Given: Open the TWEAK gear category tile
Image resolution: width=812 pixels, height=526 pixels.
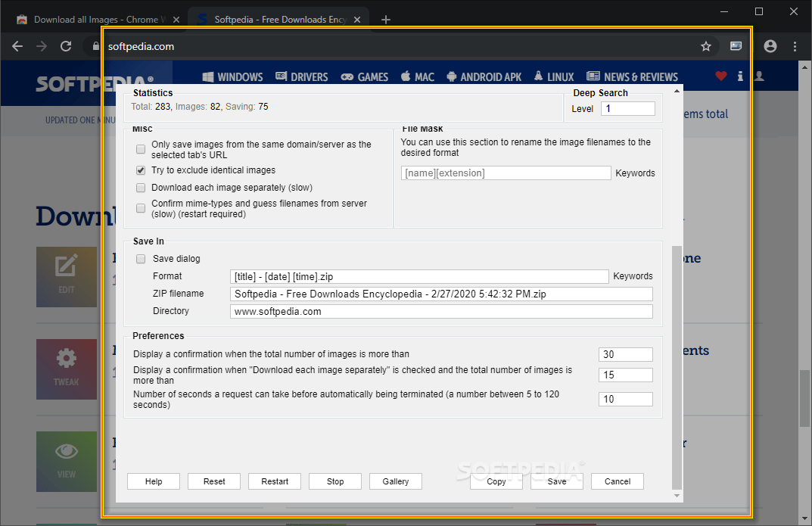Looking at the screenshot, I should coord(67,369).
